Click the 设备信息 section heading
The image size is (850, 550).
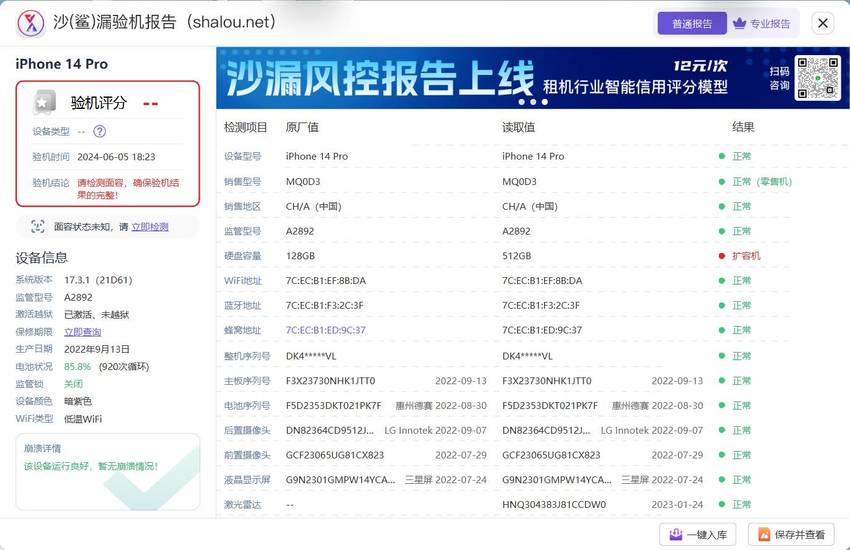pos(42,258)
